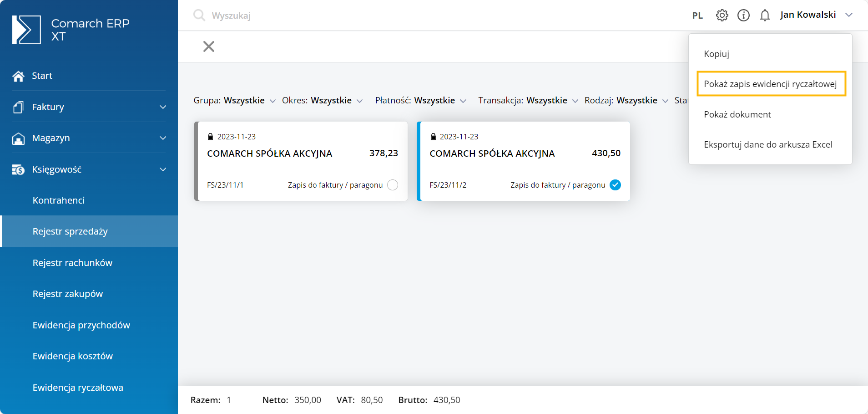Click the Start home icon
This screenshot has height=414, width=868.
coord(18,76)
